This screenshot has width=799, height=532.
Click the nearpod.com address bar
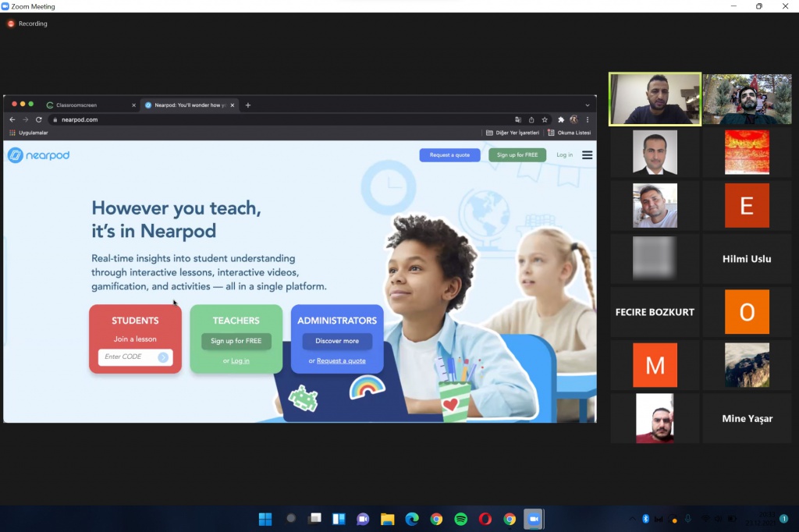tap(280, 120)
